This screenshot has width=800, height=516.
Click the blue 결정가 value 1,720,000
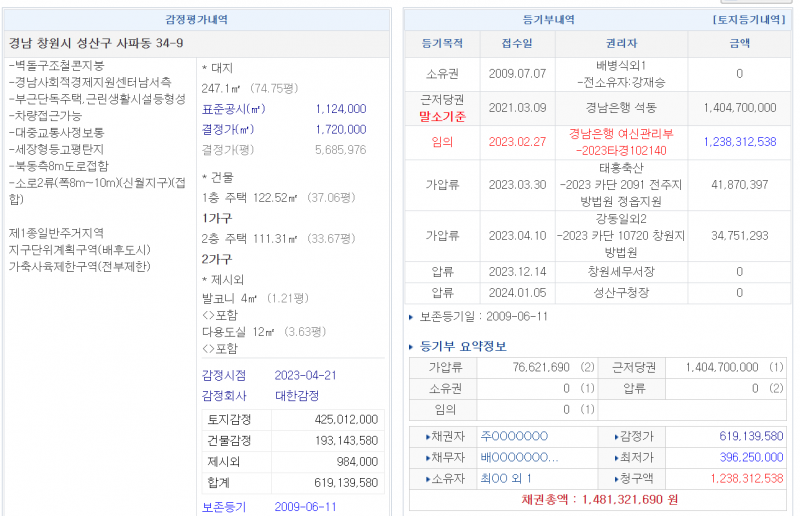pos(340,130)
